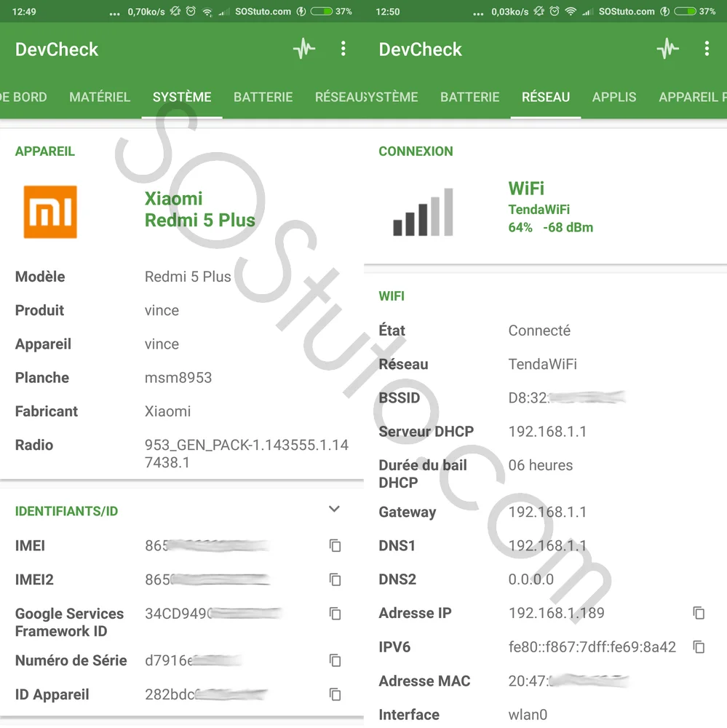The height and width of the screenshot is (728, 727).
Task: Open the APPLIS tab
Action: (x=614, y=97)
